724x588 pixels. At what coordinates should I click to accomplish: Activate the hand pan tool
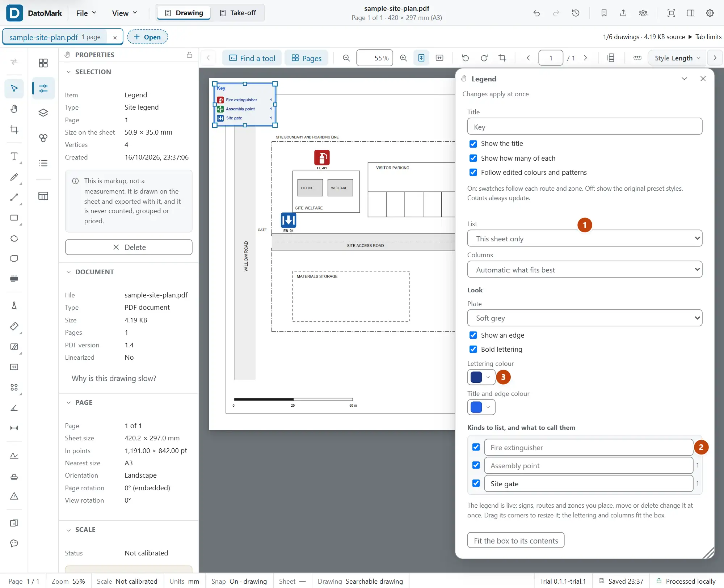[14, 109]
